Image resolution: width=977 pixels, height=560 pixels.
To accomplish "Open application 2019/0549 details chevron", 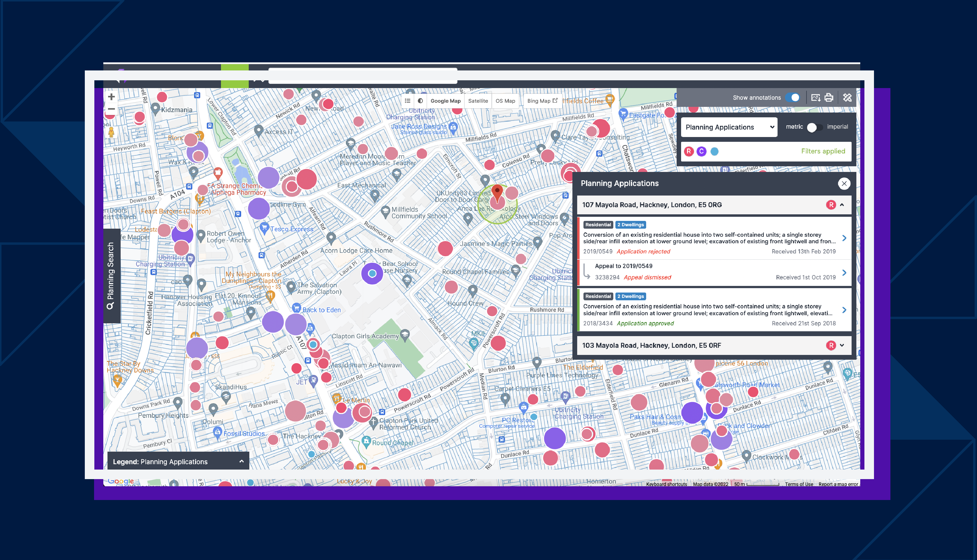I will (844, 238).
